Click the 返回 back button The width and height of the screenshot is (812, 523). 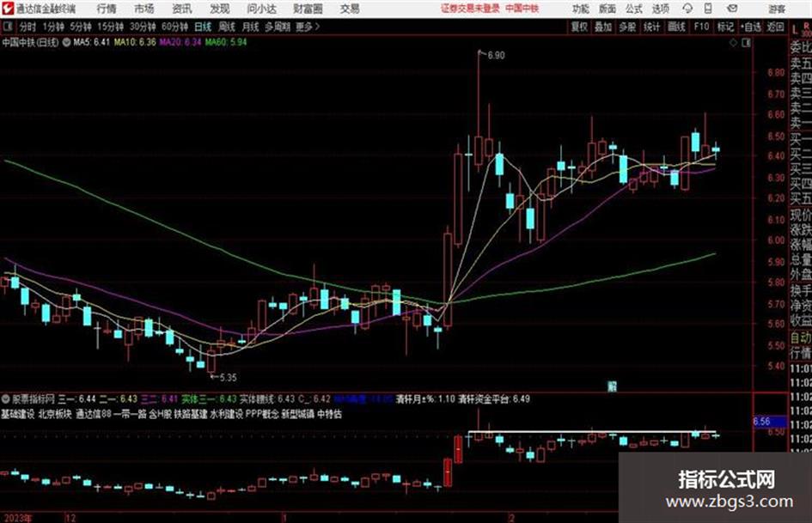pyautogui.click(x=775, y=27)
